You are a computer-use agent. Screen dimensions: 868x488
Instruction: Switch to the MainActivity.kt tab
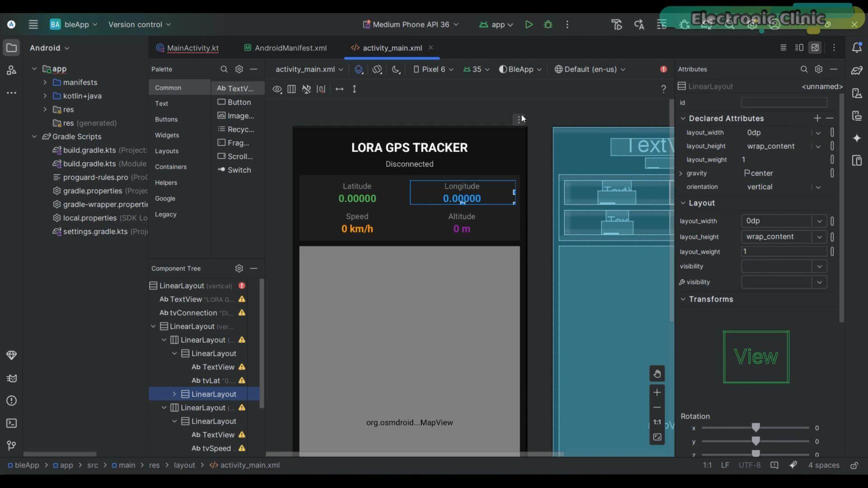click(187, 48)
